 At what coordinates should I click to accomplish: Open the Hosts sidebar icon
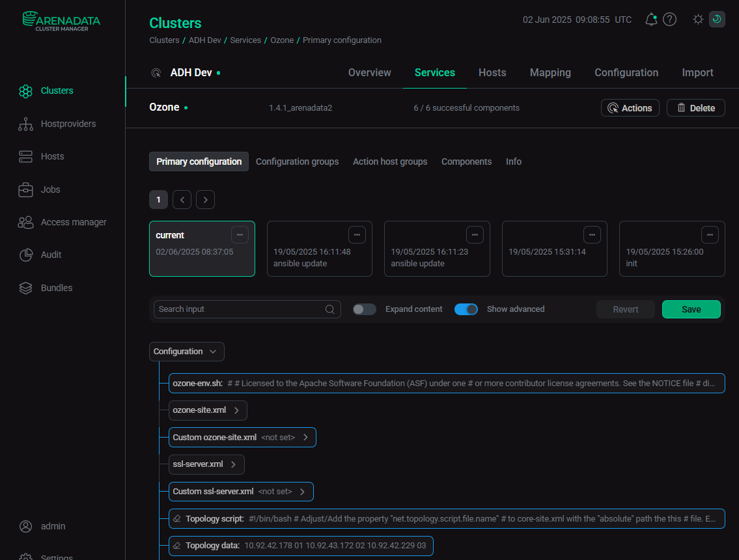[25, 156]
